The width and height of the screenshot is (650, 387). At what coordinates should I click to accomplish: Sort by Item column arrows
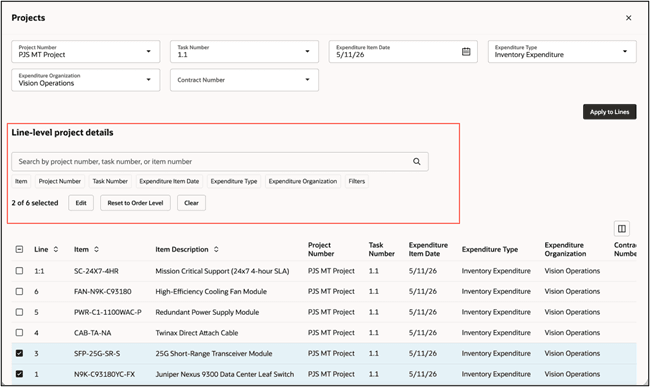tap(96, 249)
